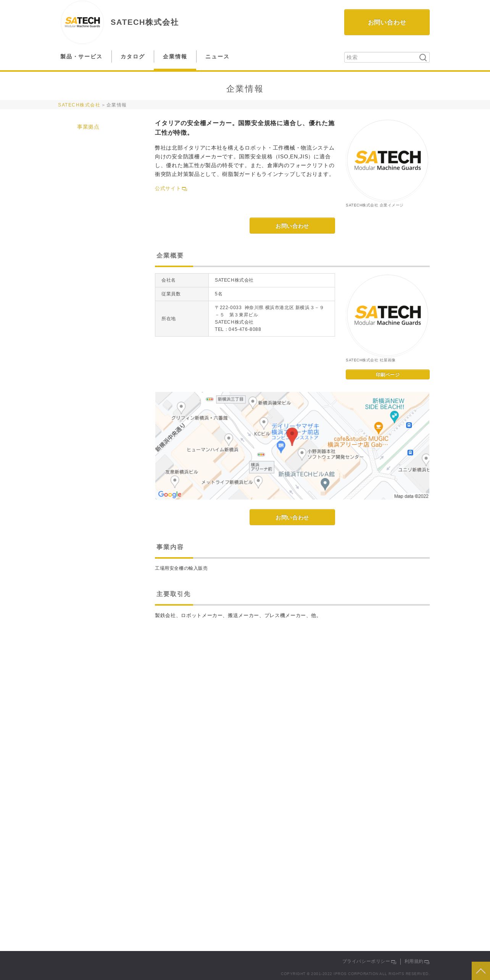
Task: Click the 新横浜TECHビルA館 map marker
Action: [x=325, y=484]
